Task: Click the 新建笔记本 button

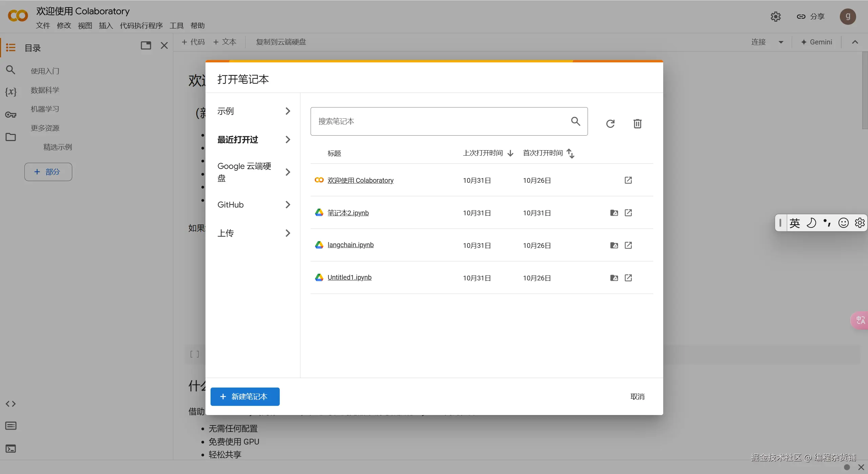Action: tap(245, 397)
